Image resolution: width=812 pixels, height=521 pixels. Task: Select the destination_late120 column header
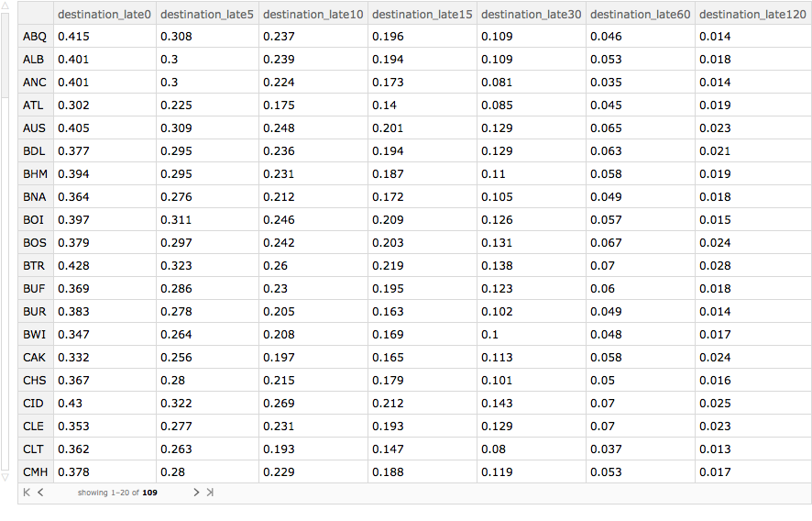click(x=752, y=14)
